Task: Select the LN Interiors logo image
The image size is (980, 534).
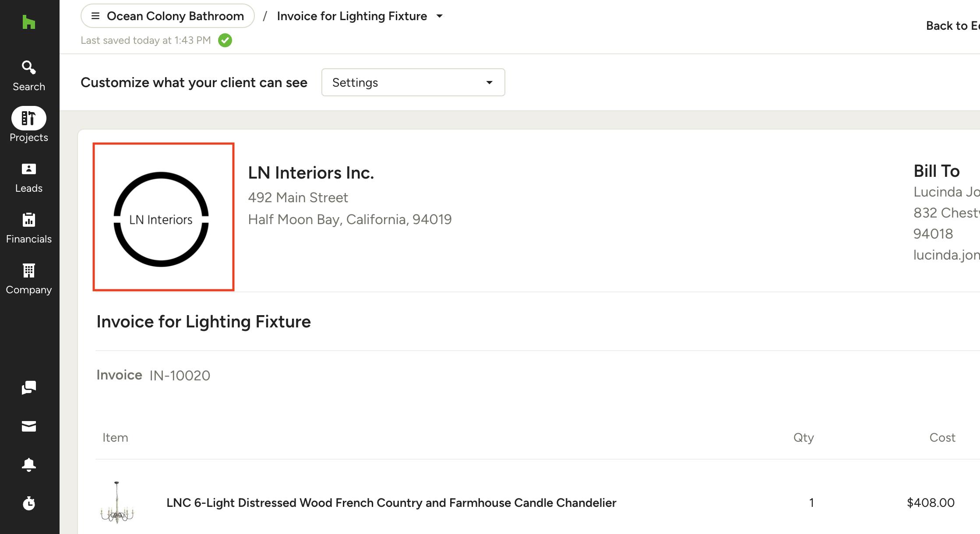Action: [x=163, y=217]
